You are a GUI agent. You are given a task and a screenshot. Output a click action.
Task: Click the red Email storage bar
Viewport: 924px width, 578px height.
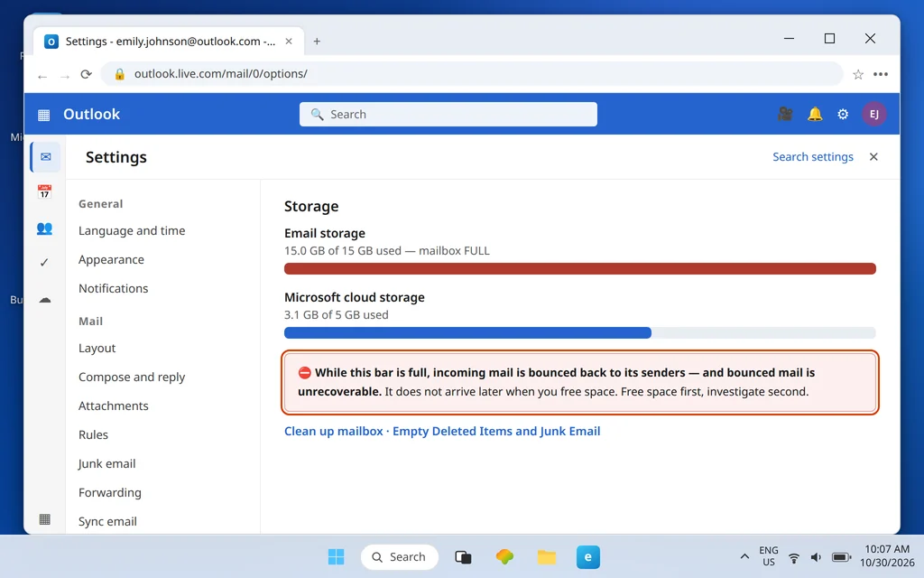(x=580, y=269)
